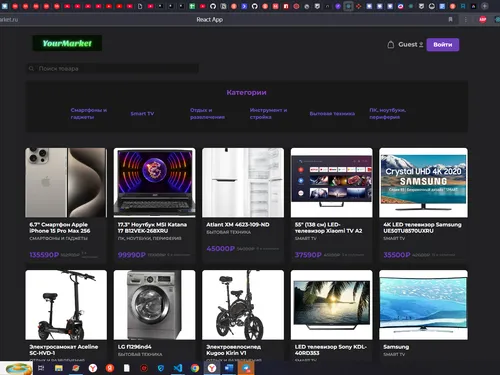Open Visual Studio Code from taskbar

pos(178,368)
